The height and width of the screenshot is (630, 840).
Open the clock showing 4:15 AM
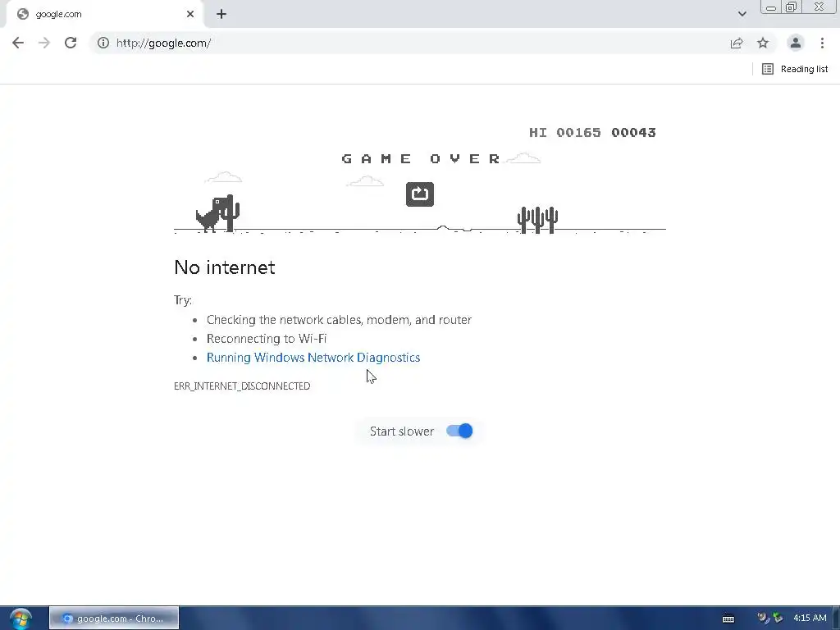coord(810,619)
